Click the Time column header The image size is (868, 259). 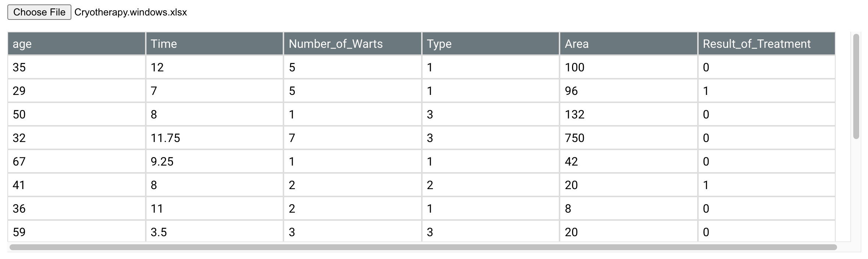[x=163, y=43]
